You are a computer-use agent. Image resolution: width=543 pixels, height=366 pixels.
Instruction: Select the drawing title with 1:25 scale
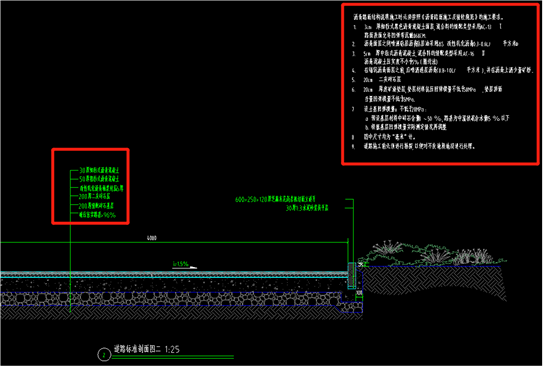pyautogui.click(x=147, y=349)
